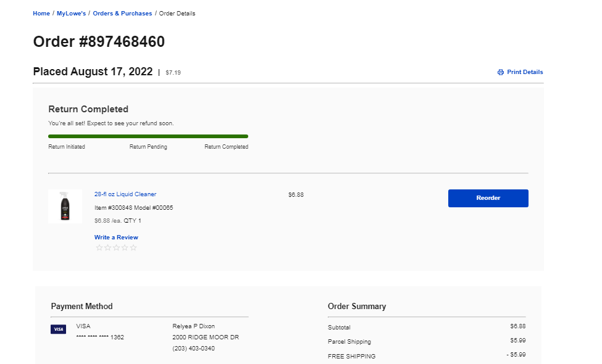
Task: Click the Return Pending step label
Action: (148, 146)
